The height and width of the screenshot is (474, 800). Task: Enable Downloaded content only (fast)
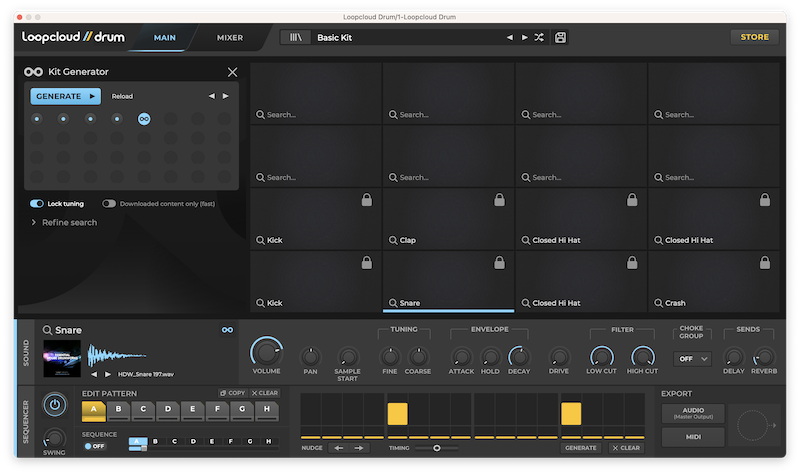[x=108, y=203]
